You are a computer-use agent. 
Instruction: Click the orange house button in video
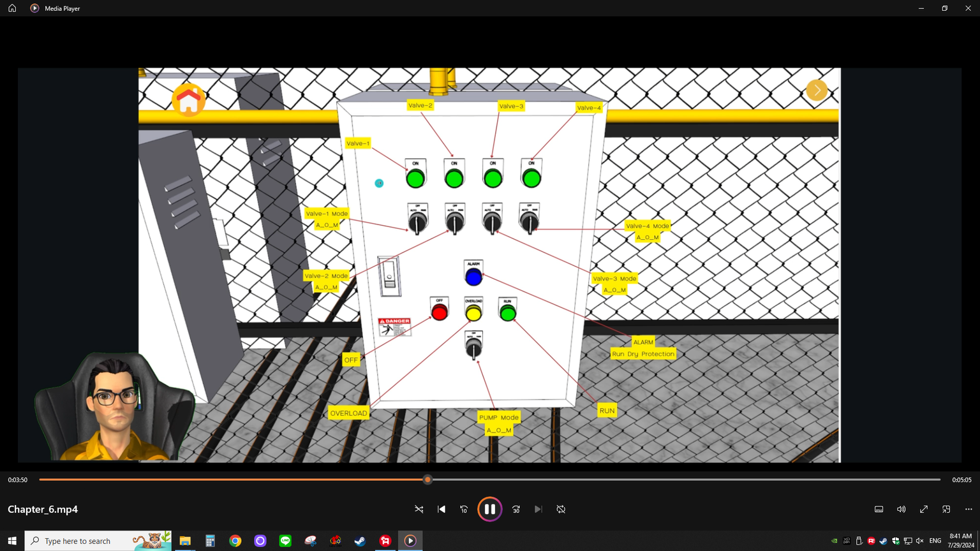pyautogui.click(x=188, y=100)
